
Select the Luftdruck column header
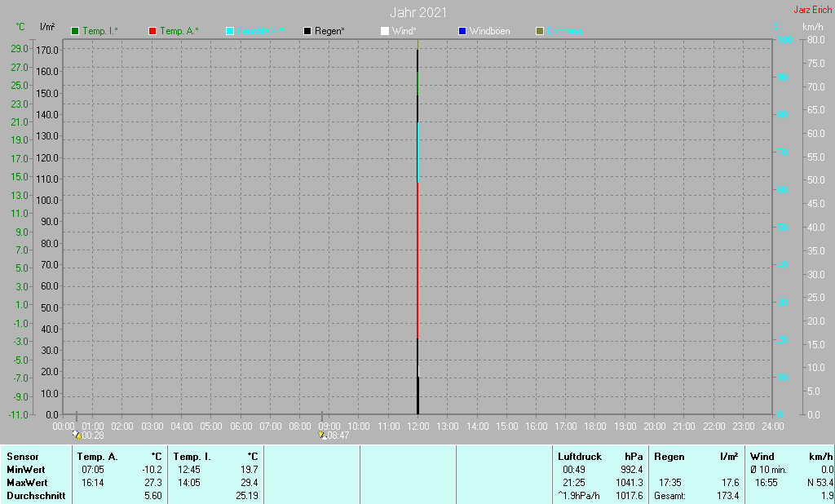tap(580, 457)
